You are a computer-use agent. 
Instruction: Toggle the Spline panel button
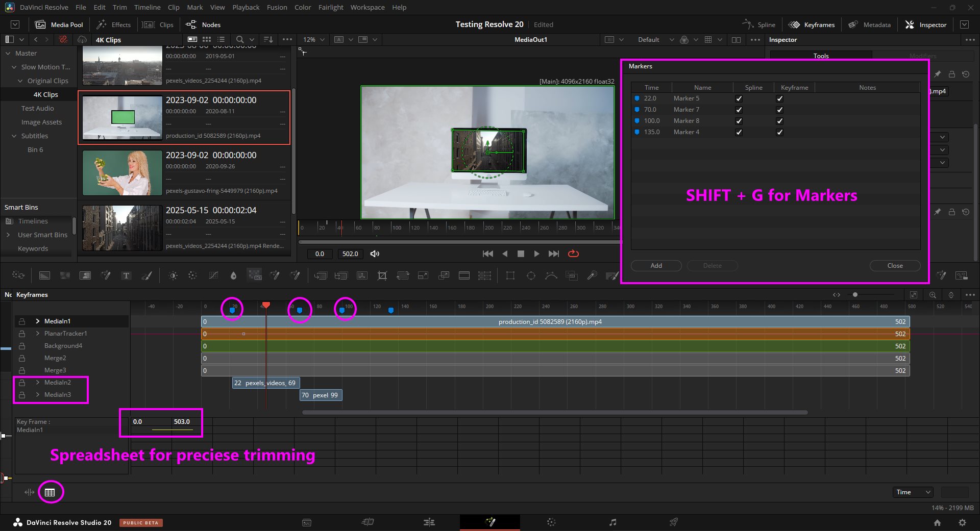click(758, 24)
